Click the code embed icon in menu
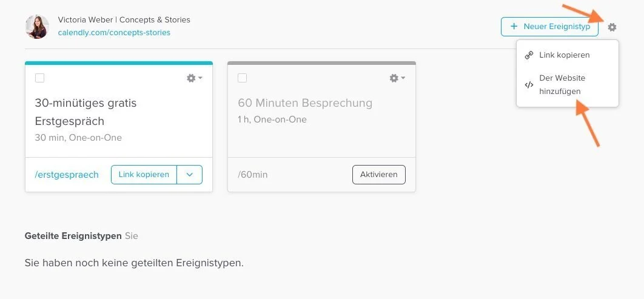Screen dimensions: 644x299 pos(529,85)
